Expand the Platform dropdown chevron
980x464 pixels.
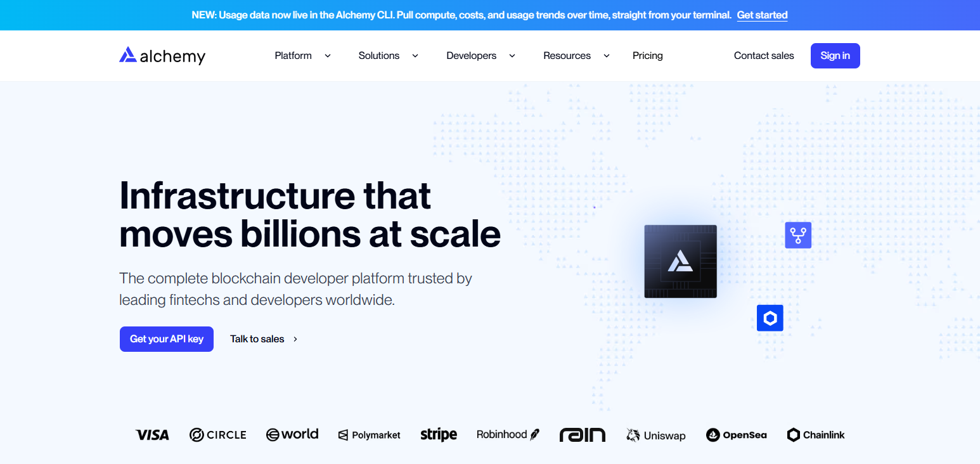click(x=328, y=56)
